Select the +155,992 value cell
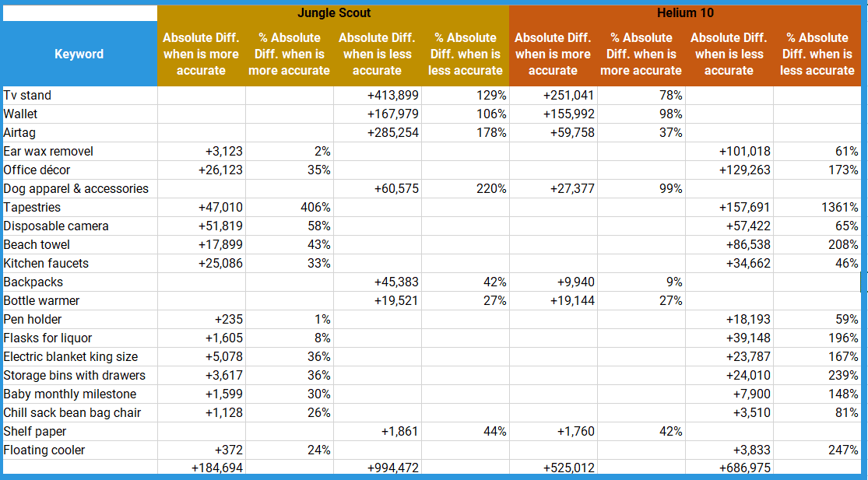The image size is (868, 480). (x=553, y=114)
